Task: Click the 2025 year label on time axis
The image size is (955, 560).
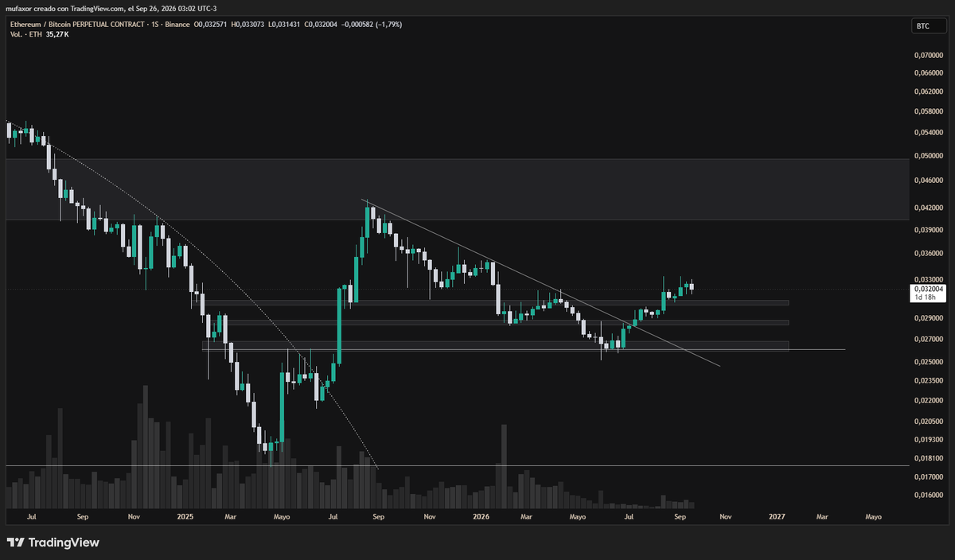Action: pyautogui.click(x=185, y=516)
